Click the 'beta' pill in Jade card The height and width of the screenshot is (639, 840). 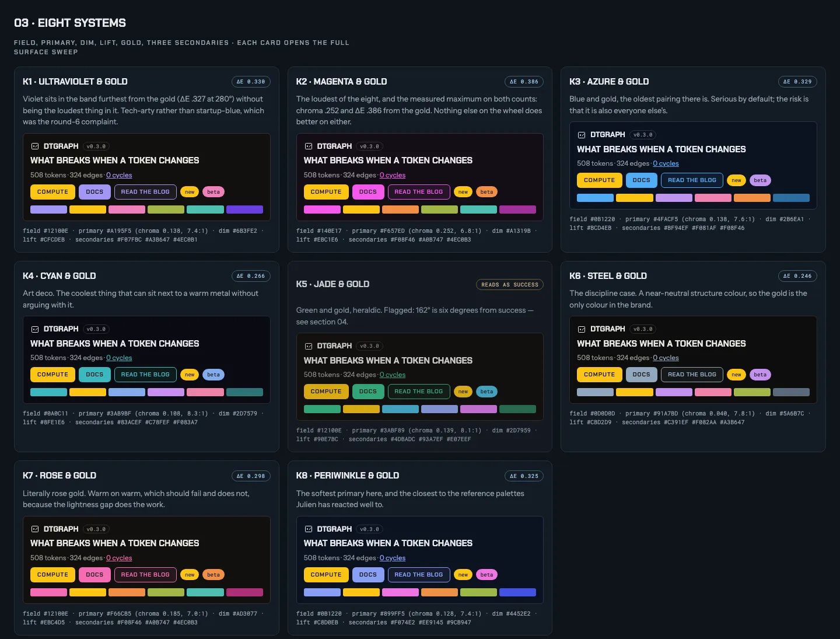click(487, 392)
